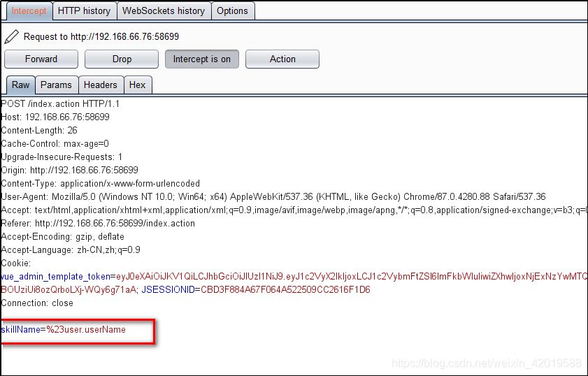Image resolution: width=588 pixels, height=376 pixels.
Task: Select the Raw view tab
Action: tap(20, 85)
